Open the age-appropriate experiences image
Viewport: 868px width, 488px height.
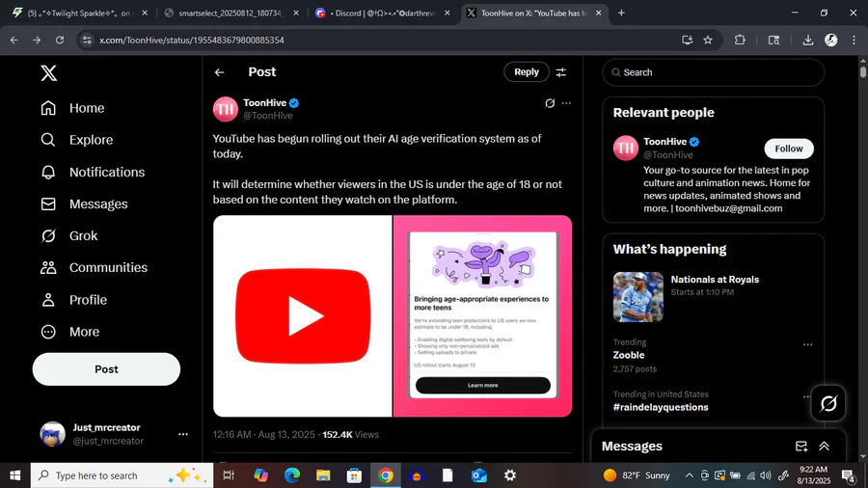click(483, 316)
